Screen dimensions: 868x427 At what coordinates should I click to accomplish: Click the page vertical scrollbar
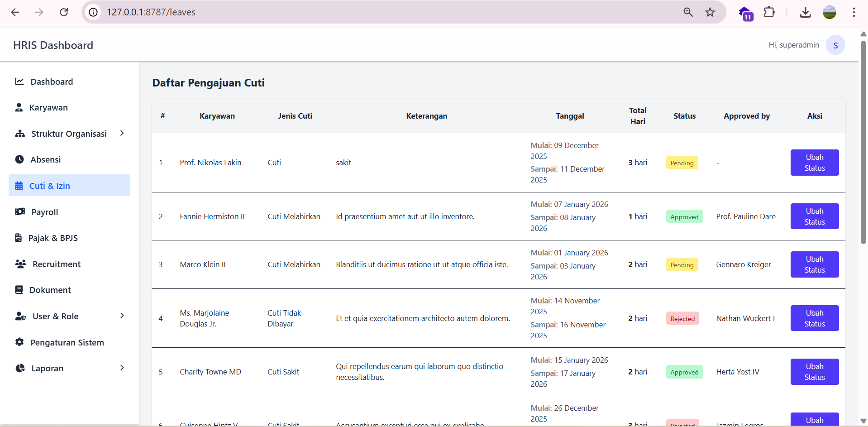pyautogui.click(x=863, y=143)
